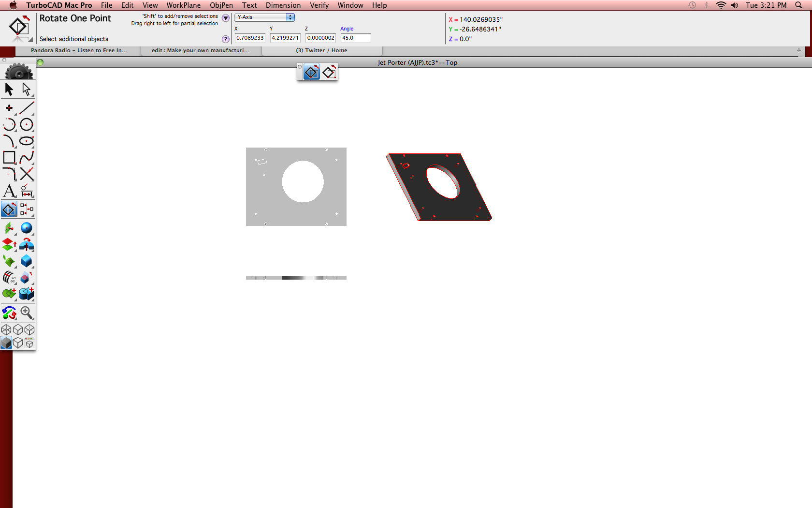Switch to middle wireframe render cube
The width and height of the screenshot is (812, 508).
(x=18, y=330)
